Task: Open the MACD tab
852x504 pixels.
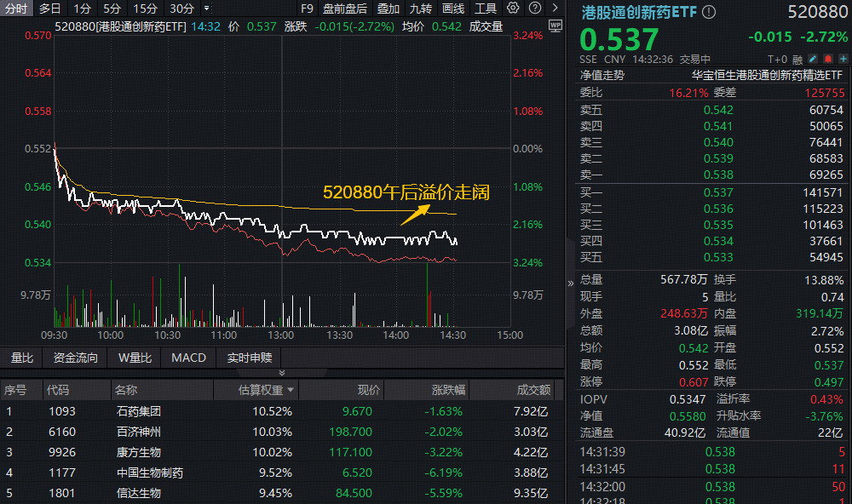Action: point(187,358)
